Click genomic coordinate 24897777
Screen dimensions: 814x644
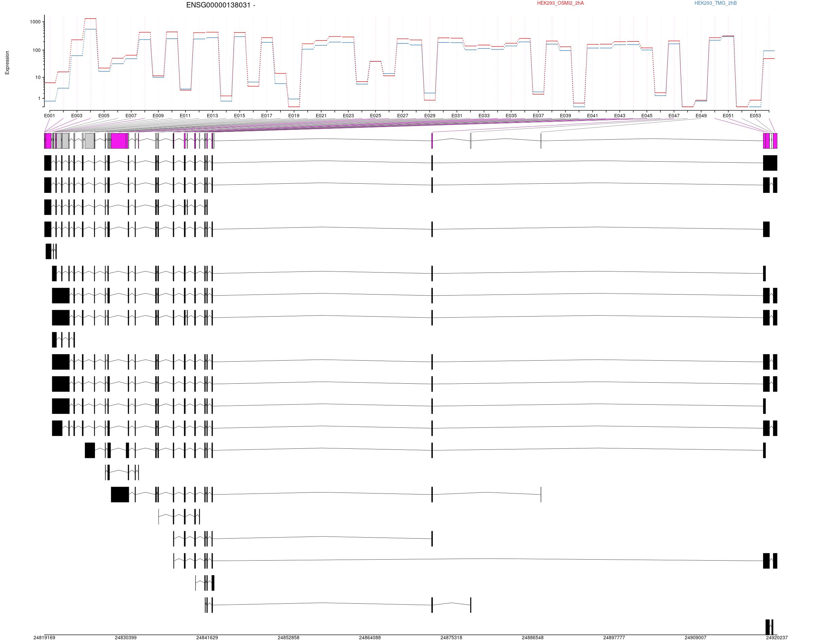click(614, 638)
